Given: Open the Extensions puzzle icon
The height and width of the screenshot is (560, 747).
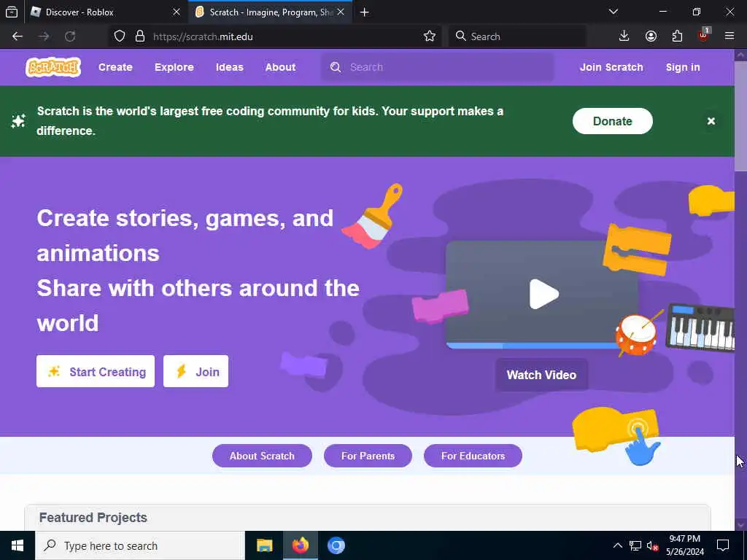Looking at the screenshot, I should click(x=677, y=36).
